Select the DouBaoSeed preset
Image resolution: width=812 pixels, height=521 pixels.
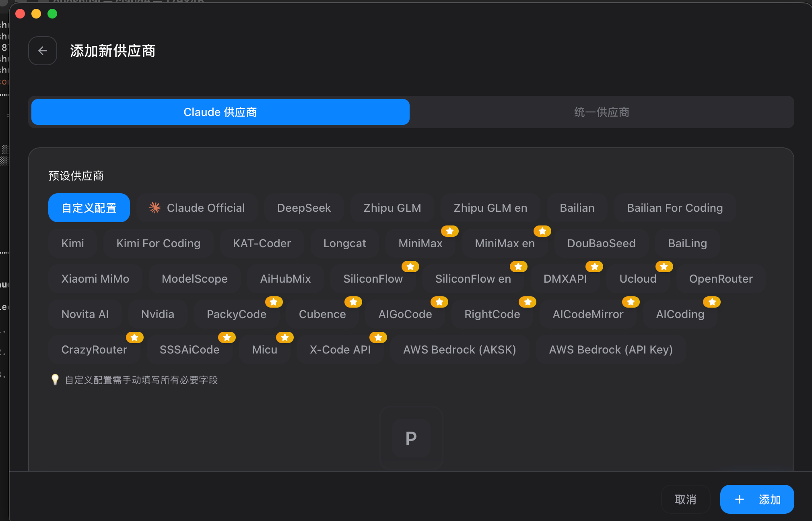pos(601,243)
